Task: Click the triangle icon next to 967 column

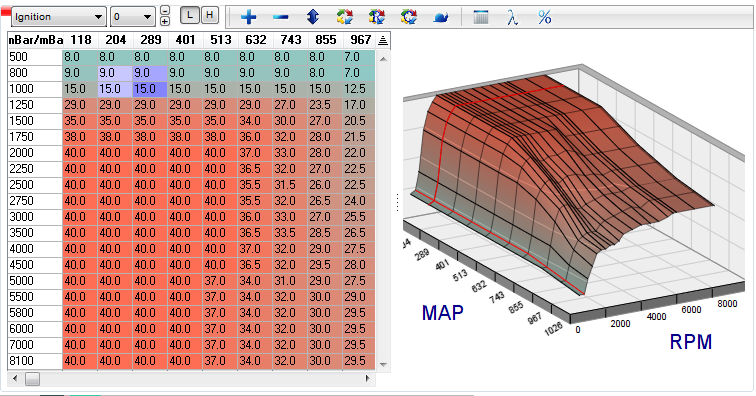Action: pyautogui.click(x=383, y=41)
